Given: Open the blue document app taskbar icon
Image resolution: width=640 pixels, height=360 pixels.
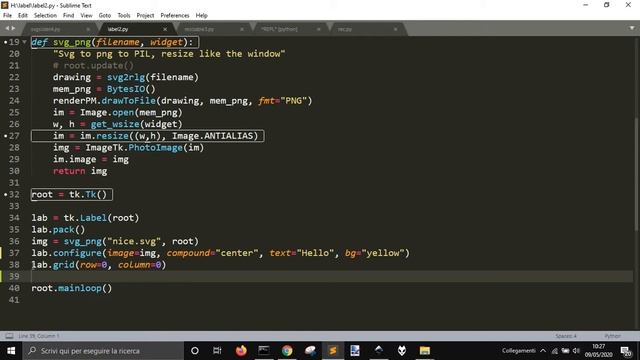Looking at the screenshot, I should [355, 351].
